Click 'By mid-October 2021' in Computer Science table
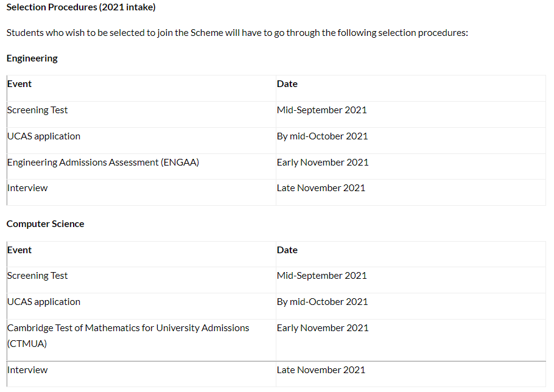The image size is (554, 392). (322, 302)
